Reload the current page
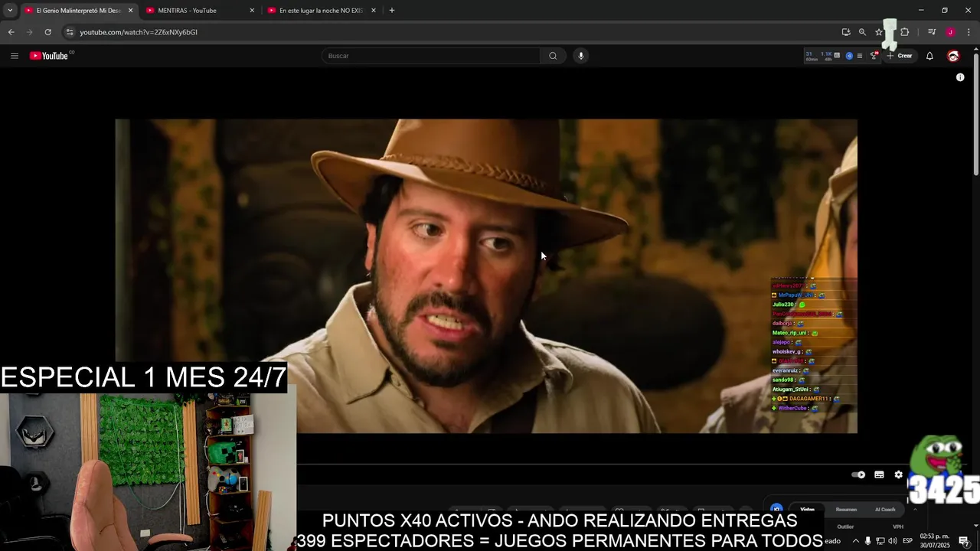980x551 pixels. 47,32
